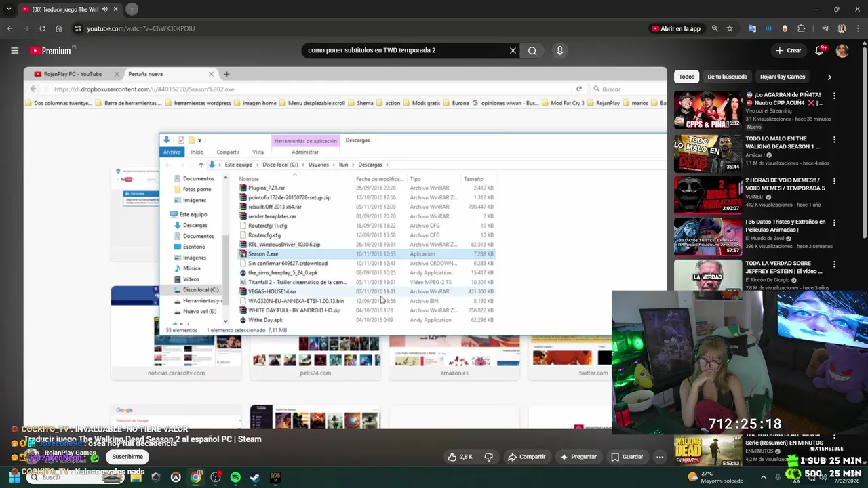Click the Windows Start button
The image size is (868, 488).
point(14,477)
